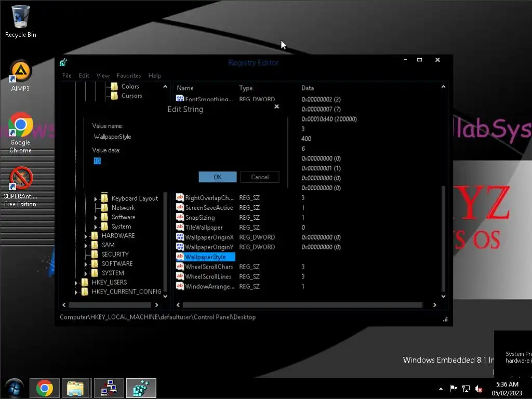The image size is (532, 399).
Task: Expand the System tree node
Action: pyautogui.click(x=96, y=227)
